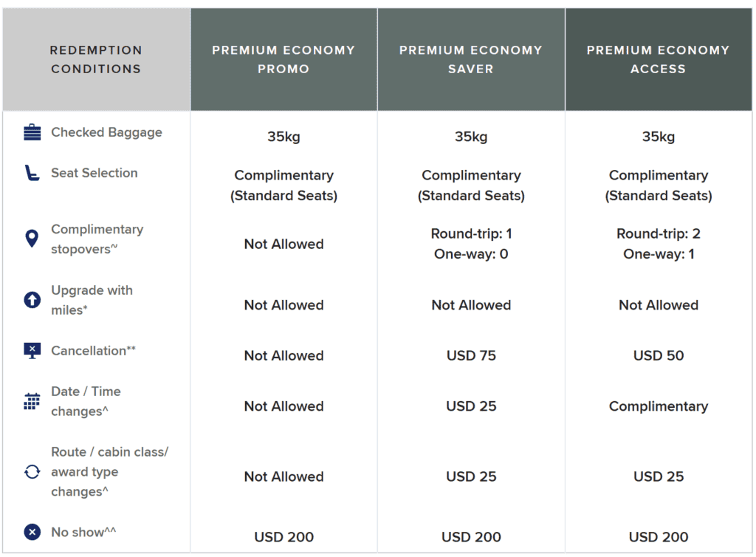Click the No show cross icon
The height and width of the screenshot is (557, 756).
tap(32, 532)
